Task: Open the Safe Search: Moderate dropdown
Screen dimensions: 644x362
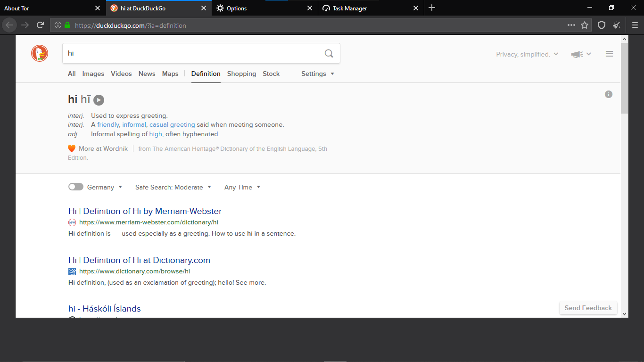Action: coord(173,187)
